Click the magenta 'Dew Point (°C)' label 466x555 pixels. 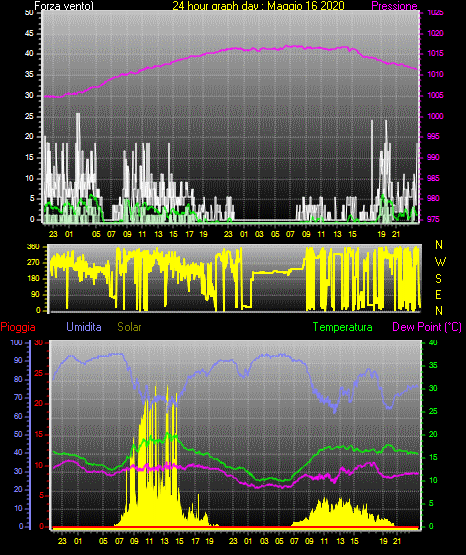pyautogui.click(x=427, y=327)
